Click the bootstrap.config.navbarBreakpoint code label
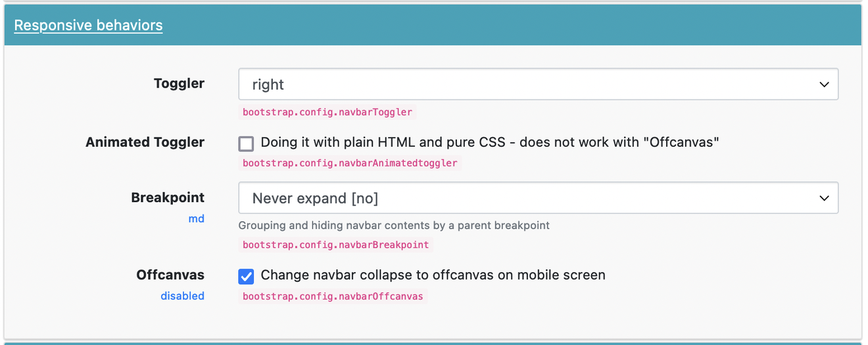 tap(335, 245)
